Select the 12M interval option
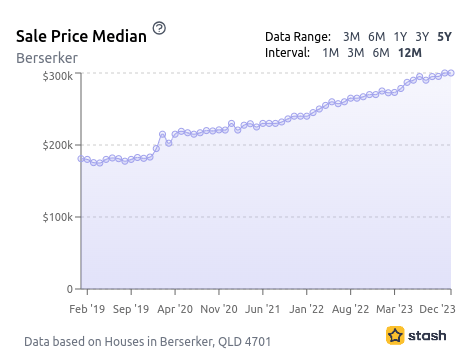 (410, 53)
